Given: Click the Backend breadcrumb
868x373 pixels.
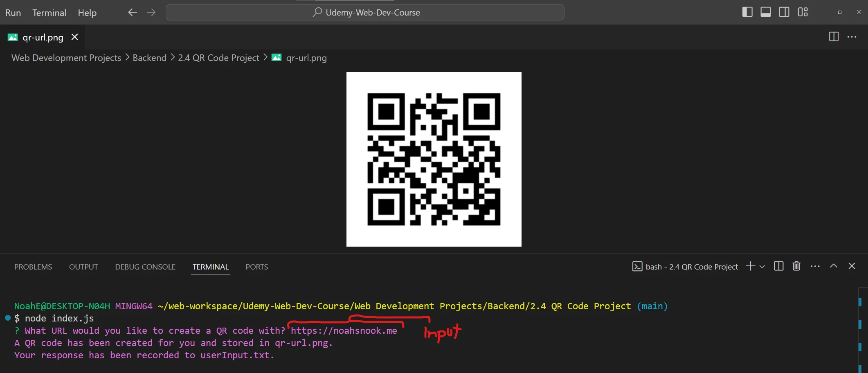Looking at the screenshot, I should tap(149, 58).
